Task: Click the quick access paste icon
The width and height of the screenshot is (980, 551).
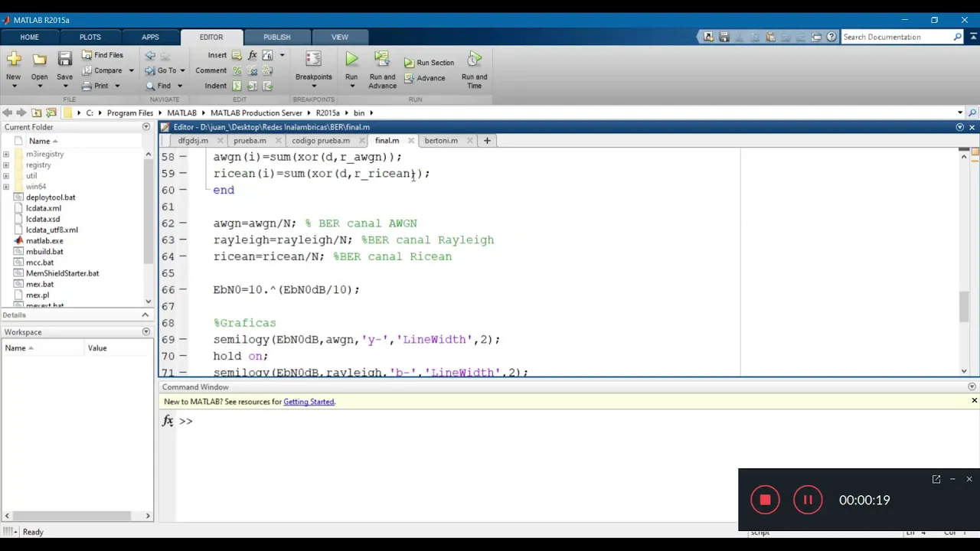Action: (770, 37)
